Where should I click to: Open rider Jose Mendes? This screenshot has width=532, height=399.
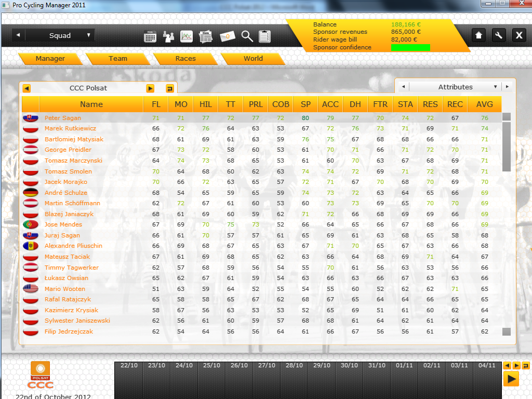[x=63, y=224]
